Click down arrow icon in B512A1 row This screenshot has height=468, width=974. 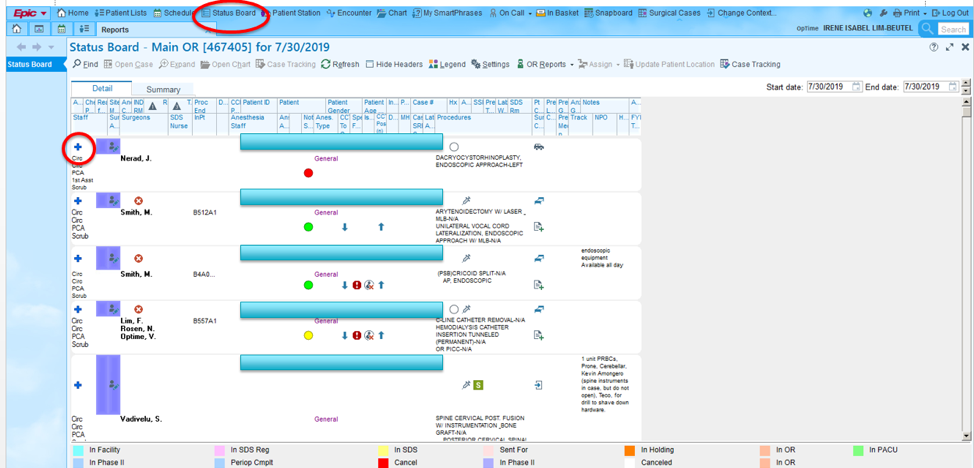(344, 227)
